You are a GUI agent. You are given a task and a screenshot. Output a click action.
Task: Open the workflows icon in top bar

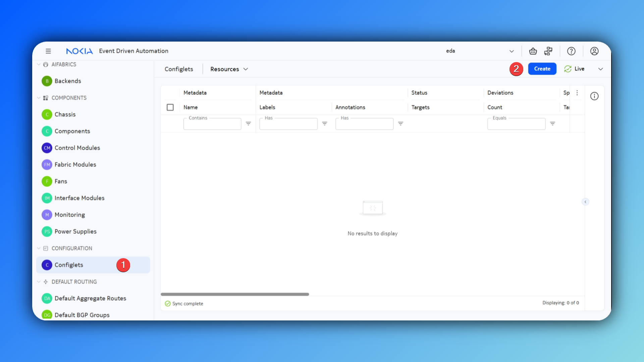[x=548, y=51]
